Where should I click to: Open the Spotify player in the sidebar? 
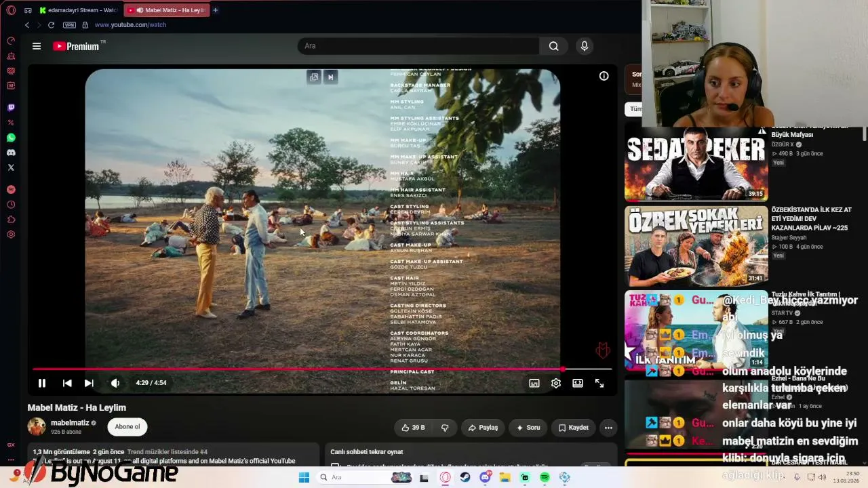[x=11, y=190]
